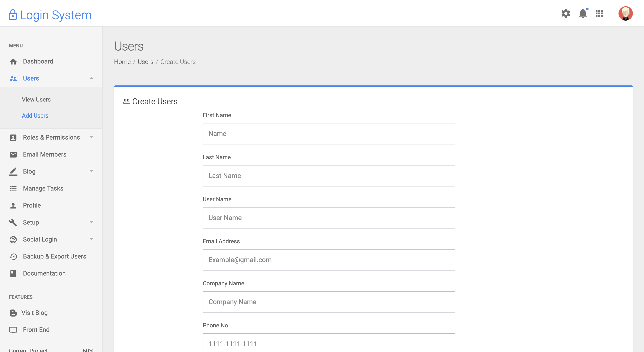The width and height of the screenshot is (644, 352).
Task: Expand Roles & Permissions submenu
Action: 91,137
